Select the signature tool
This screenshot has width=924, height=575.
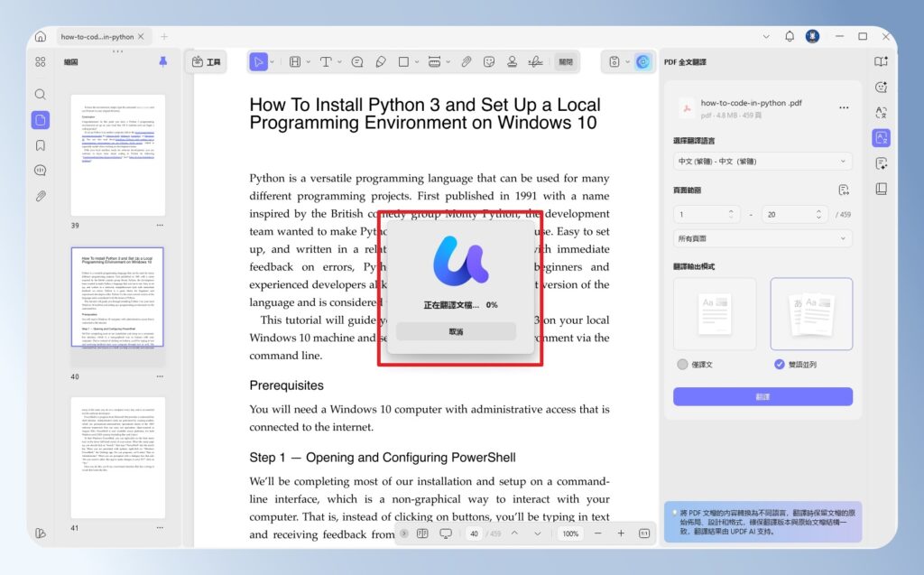coord(536,62)
